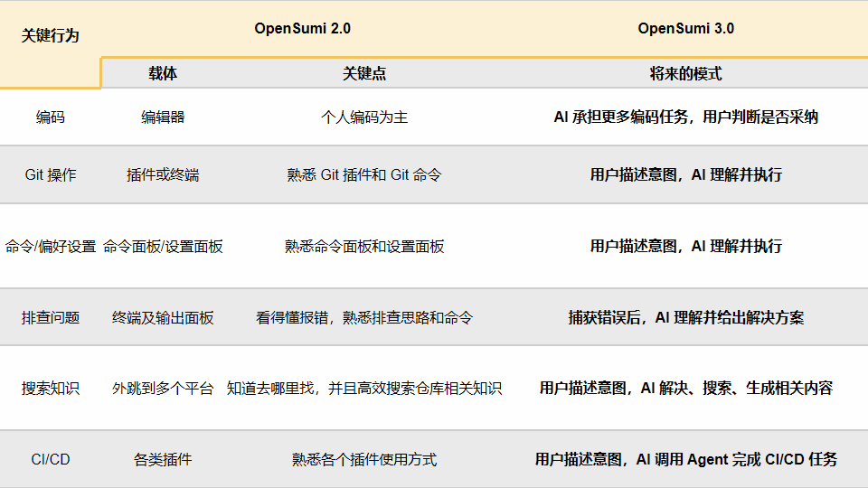Image resolution: width=868 pixels, height=488 pixels.
Task: Click 熟悉 Git 插件和 Git 命令 cell
Action: pos(364,174)
